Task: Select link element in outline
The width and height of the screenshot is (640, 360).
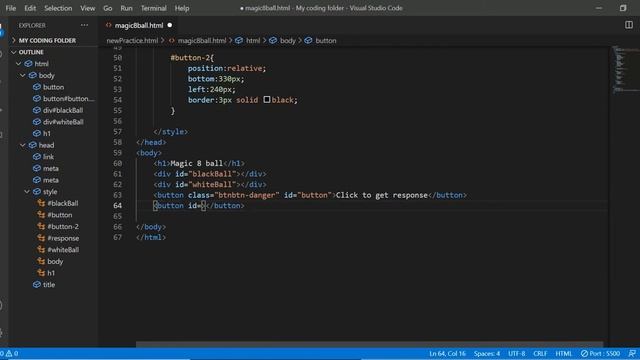Action: click(48, 157)
